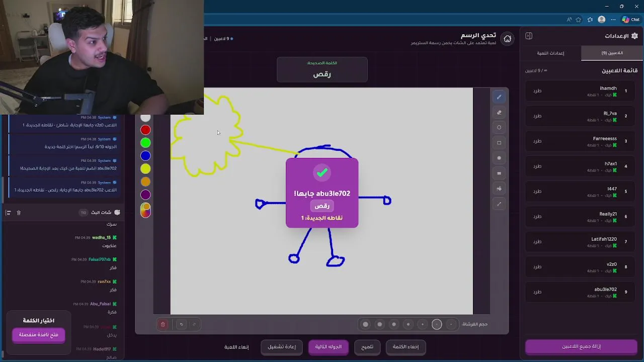This screenshot has width=644, height=362.
Task: Go to the home page icon
Action: (x=508, y=39)
